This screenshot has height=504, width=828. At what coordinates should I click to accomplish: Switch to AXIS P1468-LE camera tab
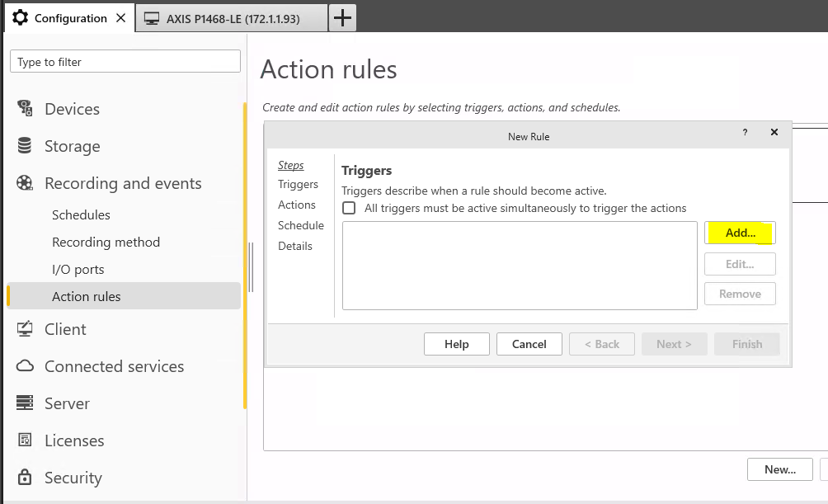click(x=231, y=18)
